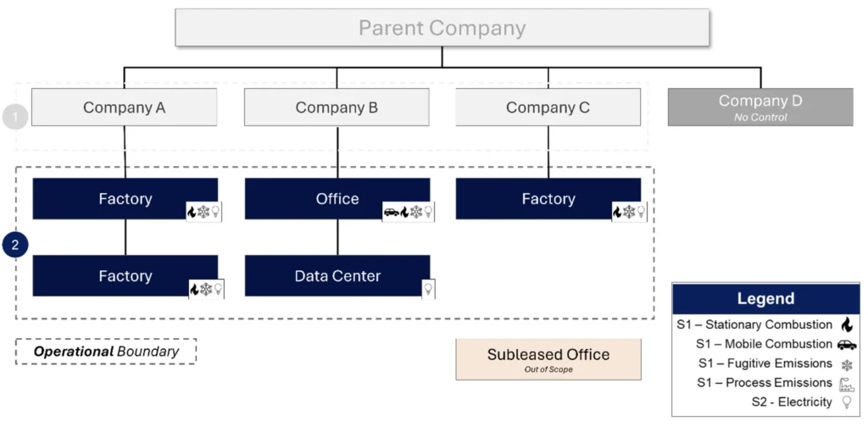Select the Parent Company box
Viewport: 868px width, 427px height.
[x=442, y=28]
